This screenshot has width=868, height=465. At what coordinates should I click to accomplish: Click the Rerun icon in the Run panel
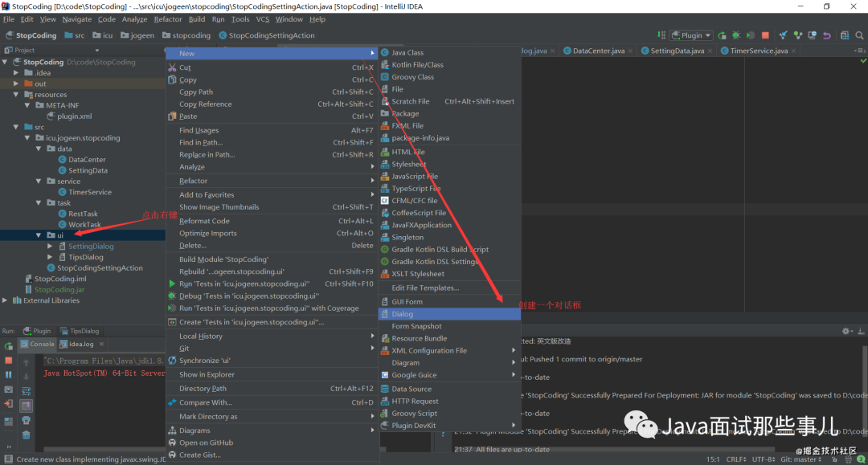click(8, 346)
